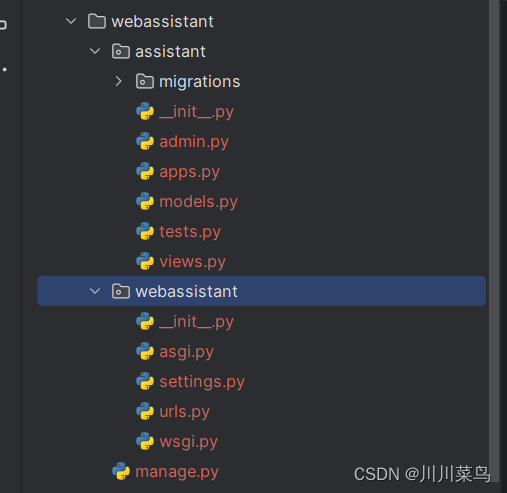
Task: Open urls.py in the webassistant package
Action: point(184,412)
